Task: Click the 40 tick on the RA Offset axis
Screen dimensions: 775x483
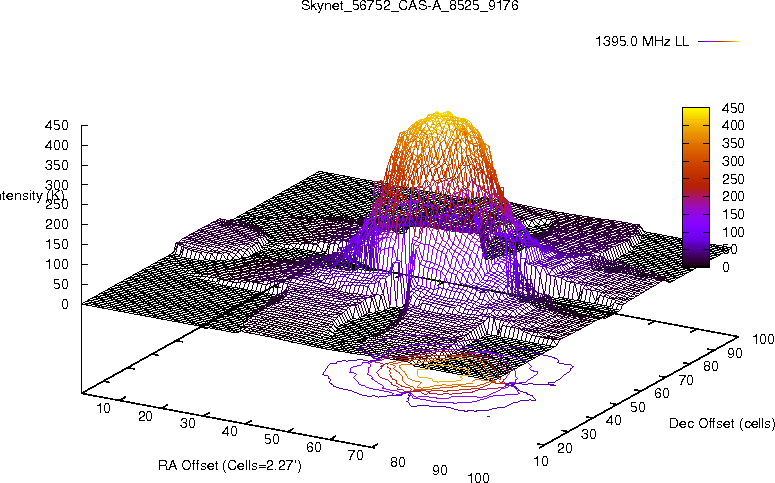Action: click(230, 432)
